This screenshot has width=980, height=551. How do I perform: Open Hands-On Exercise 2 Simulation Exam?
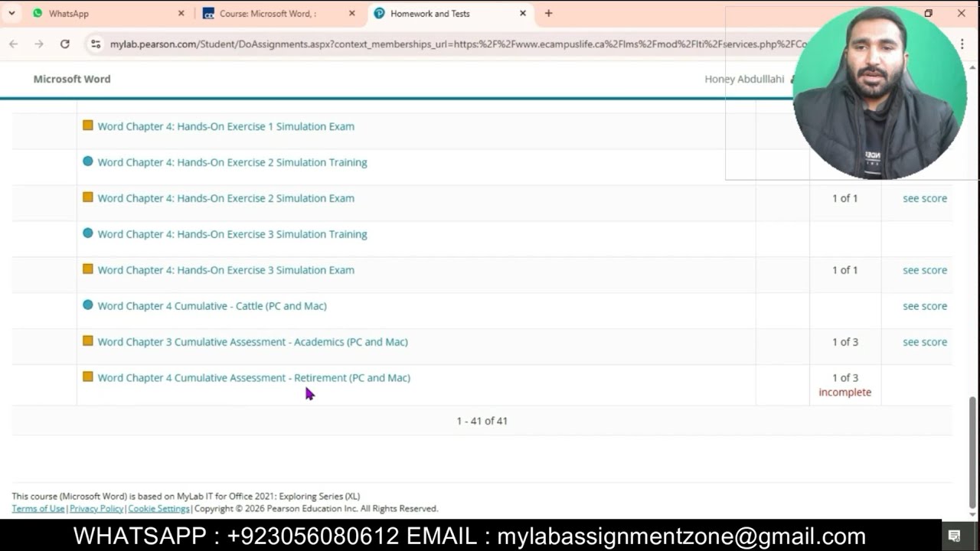click(226, 198)
